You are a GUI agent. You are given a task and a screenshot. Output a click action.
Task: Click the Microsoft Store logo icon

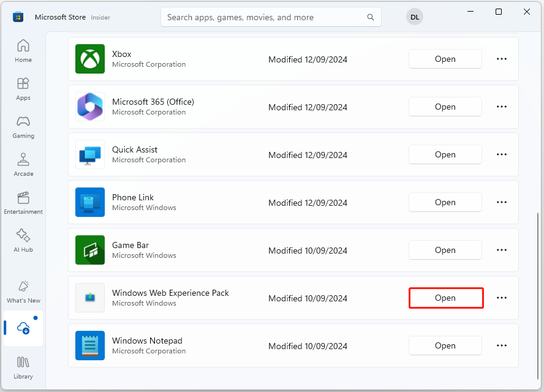coord(18,17)
